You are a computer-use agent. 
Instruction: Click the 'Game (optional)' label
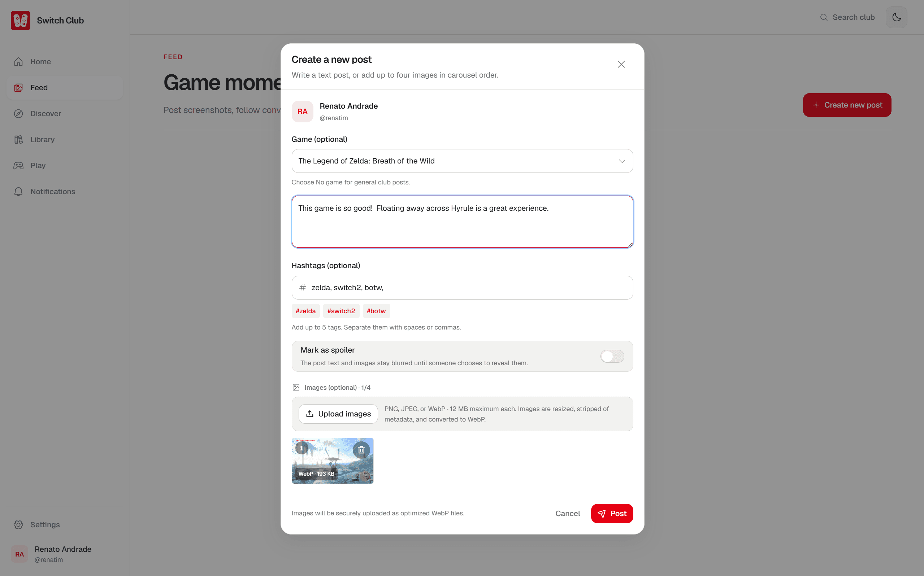(319, 139)
